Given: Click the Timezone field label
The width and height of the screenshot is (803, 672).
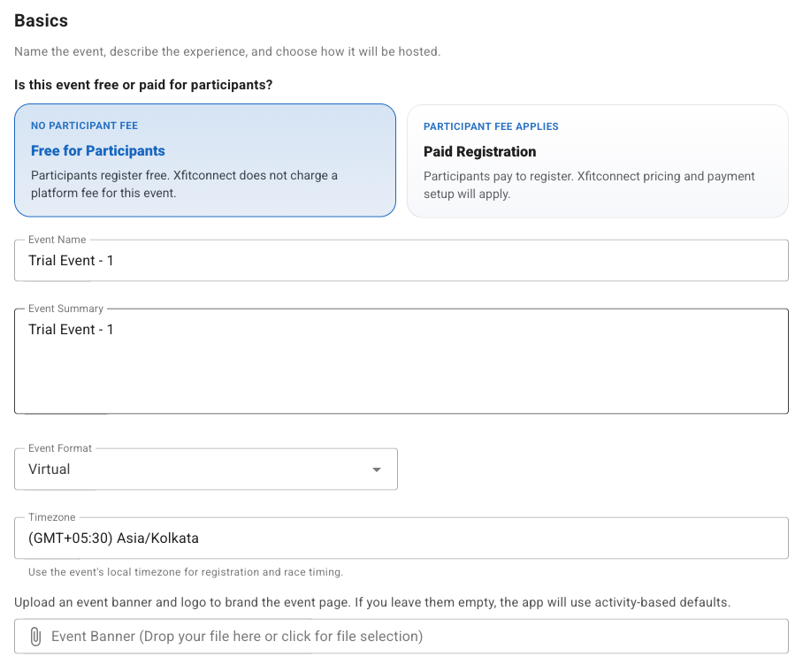Looking at the screenshot, I should click(51, 516).
